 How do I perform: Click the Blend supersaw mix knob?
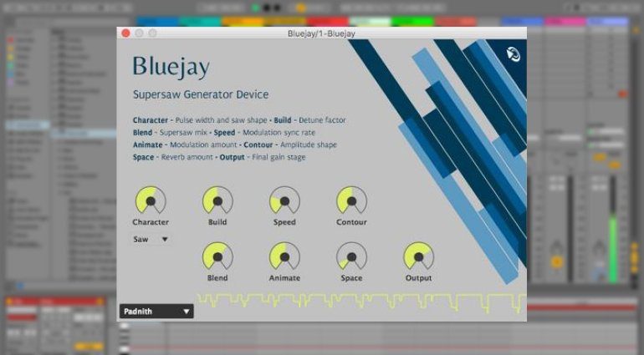coord(217,256)
